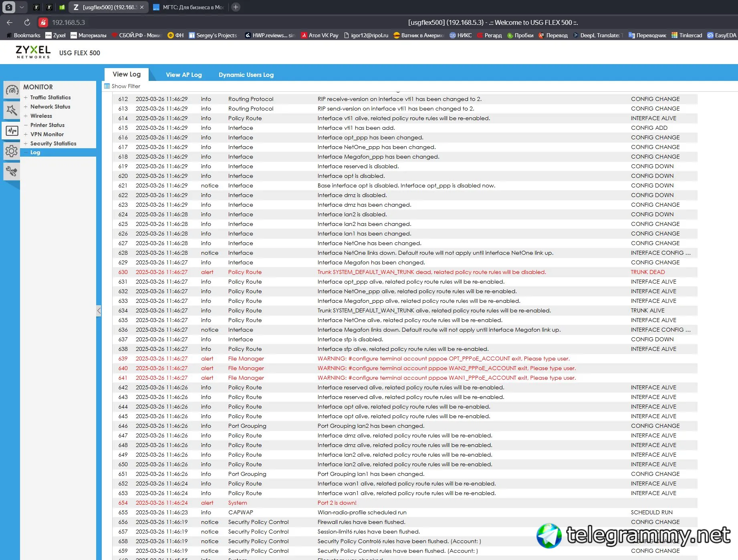Click the Zyxel Networks logo

[33, 52]
